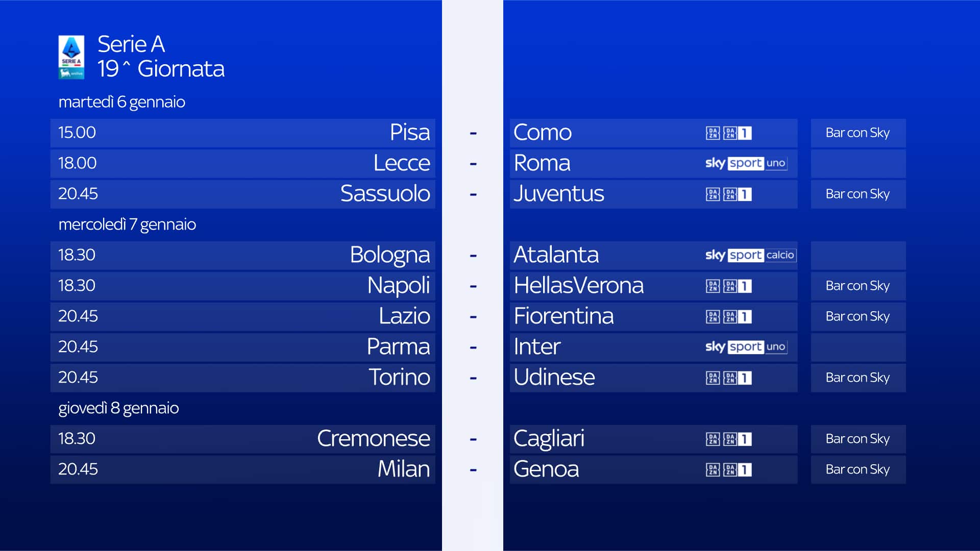Viewport: 980px width, 551px height.
Task: Click the 18.00 kickoff time for Lecce
Action: pyautogui.click(x=77, y=163)
